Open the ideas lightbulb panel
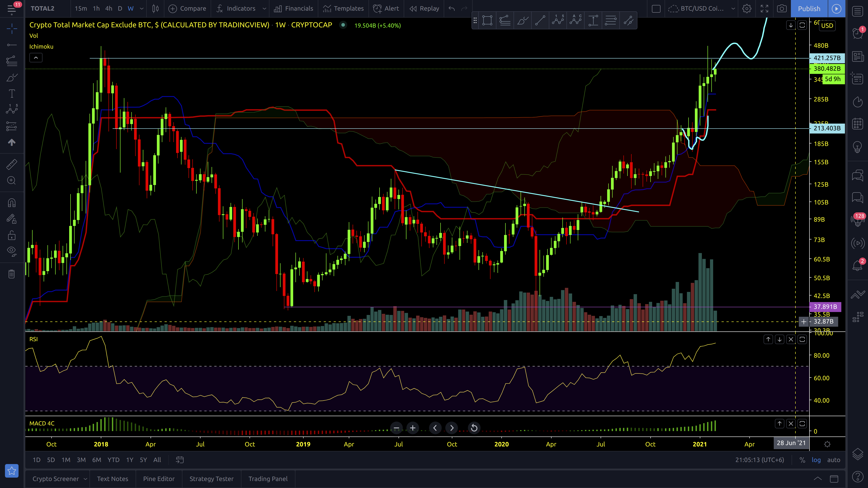 coord(858,147)
